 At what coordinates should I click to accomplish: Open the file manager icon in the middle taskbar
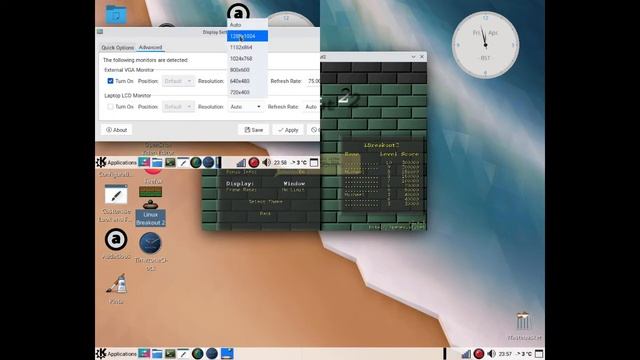(157, 162)
